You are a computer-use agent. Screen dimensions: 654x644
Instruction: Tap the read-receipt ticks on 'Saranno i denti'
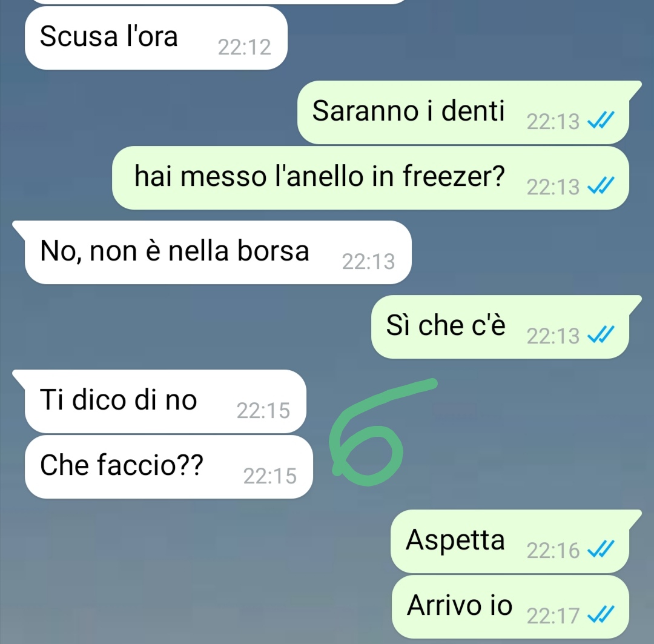[x=601, y=120]
